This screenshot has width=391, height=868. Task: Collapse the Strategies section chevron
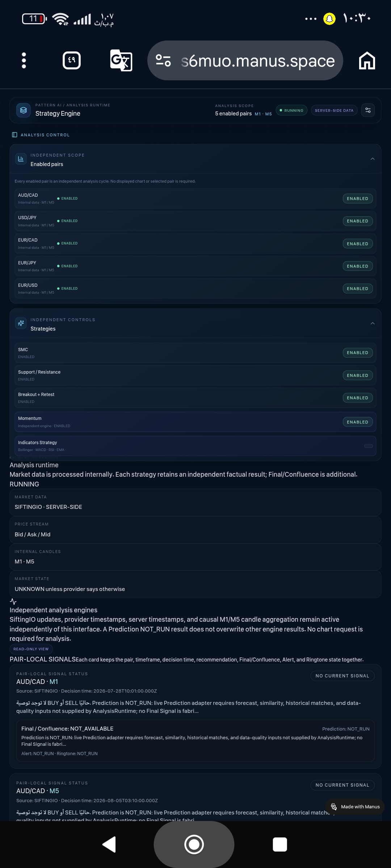pos(373,323)
